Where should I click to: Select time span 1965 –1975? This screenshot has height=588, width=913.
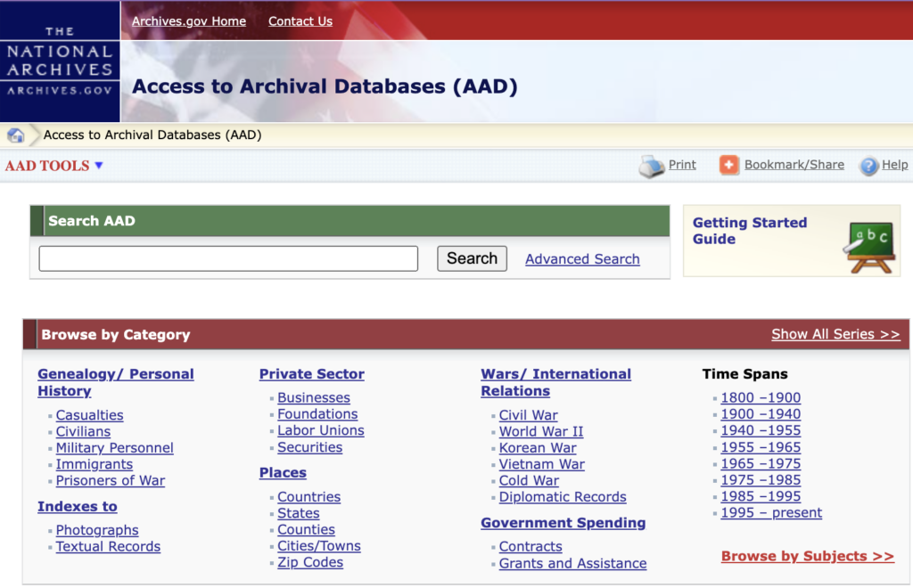(761, 463)
